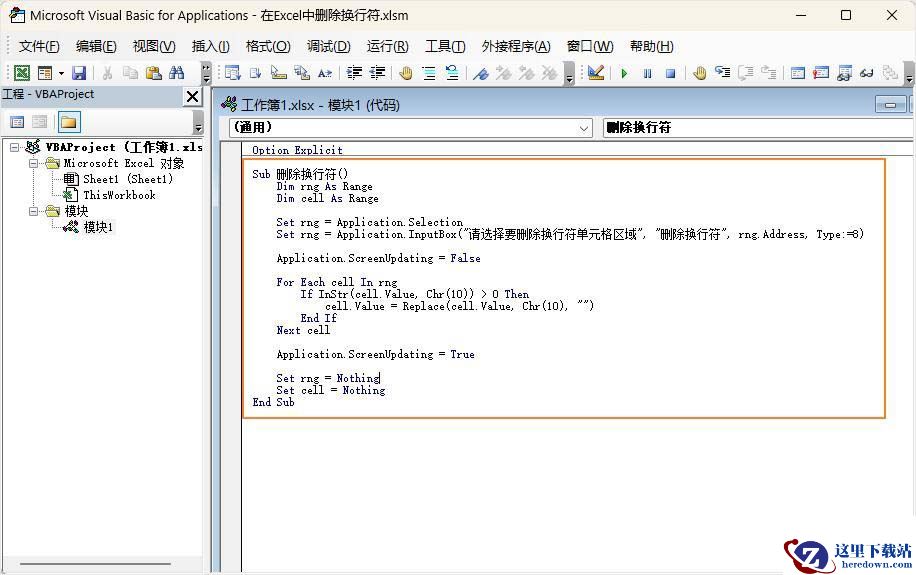The height and width of the screenshot is (575, 916).
Task: Click the Next cell line in code
Action: click(303, 330)
